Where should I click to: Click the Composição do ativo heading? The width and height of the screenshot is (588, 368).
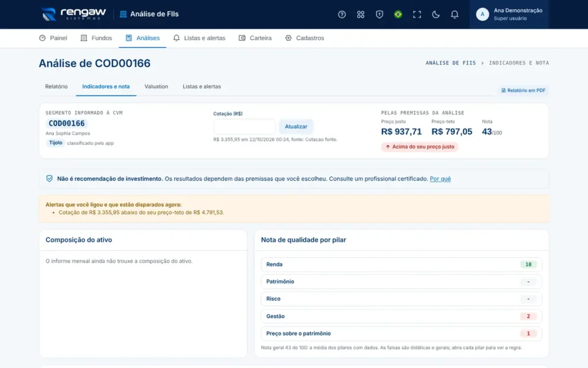click(79, 240)
